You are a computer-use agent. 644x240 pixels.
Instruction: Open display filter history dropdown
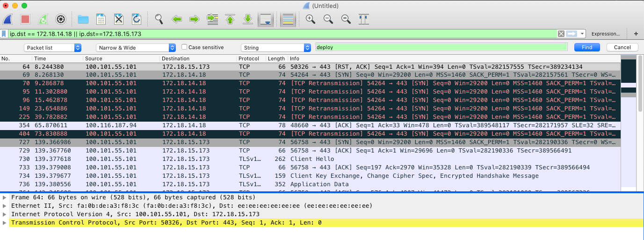[582, 34]
